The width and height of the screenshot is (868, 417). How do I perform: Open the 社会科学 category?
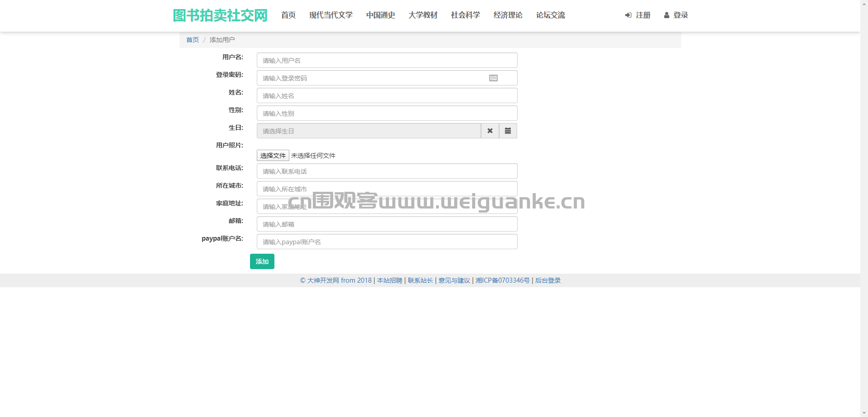(x=466, y=15)
